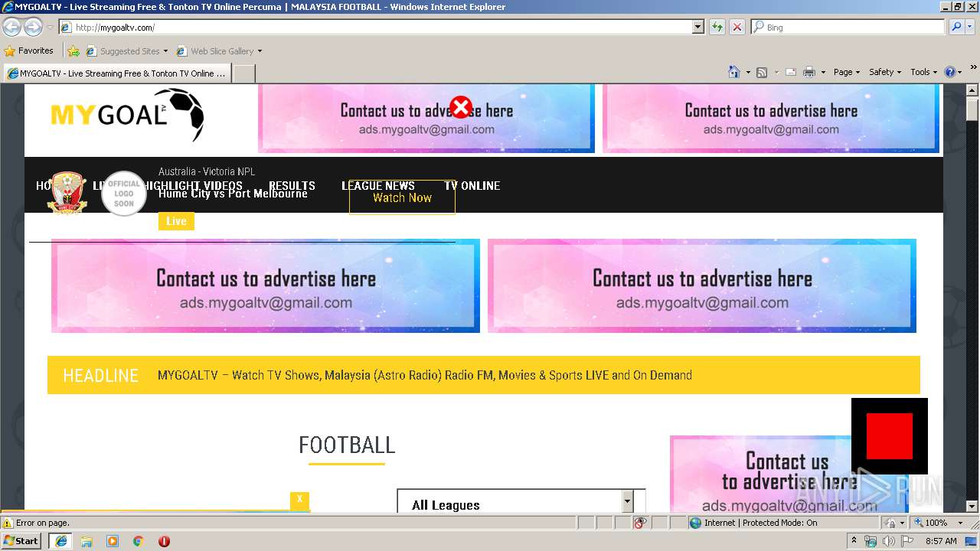Click the Read Mail envelope icon
Screen dimensions: 980x551
(790, 72)
